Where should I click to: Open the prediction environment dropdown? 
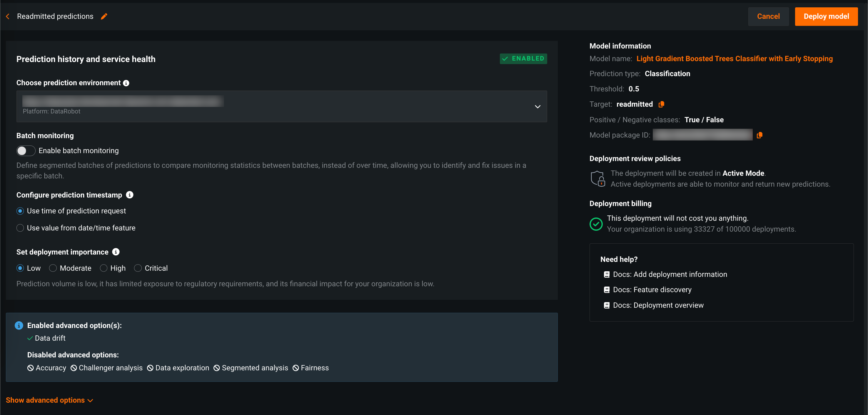[x=538, y=106]
